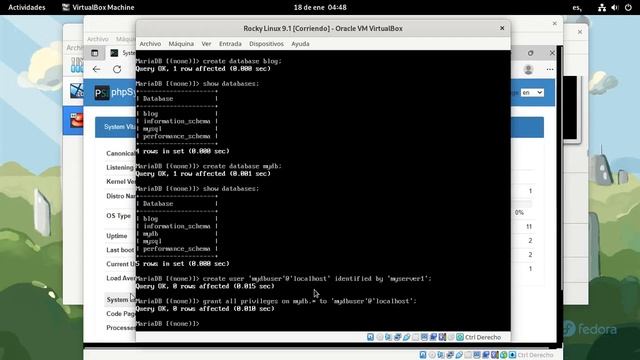This screenshot has width=640, height=360.
Task: Click the shared folders icon in Rocky Linux status bar
Action: pyautogui.click(x=415, y=337)
